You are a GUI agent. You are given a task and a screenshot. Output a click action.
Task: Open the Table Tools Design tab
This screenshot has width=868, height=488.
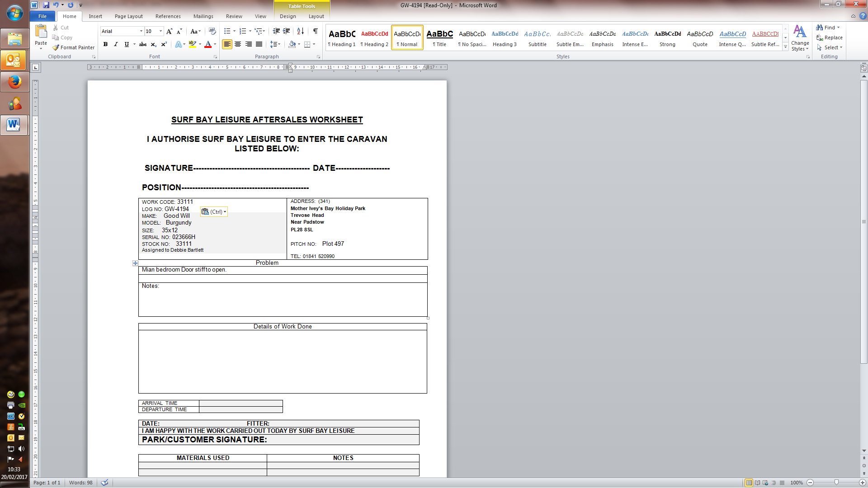point(288,16)
